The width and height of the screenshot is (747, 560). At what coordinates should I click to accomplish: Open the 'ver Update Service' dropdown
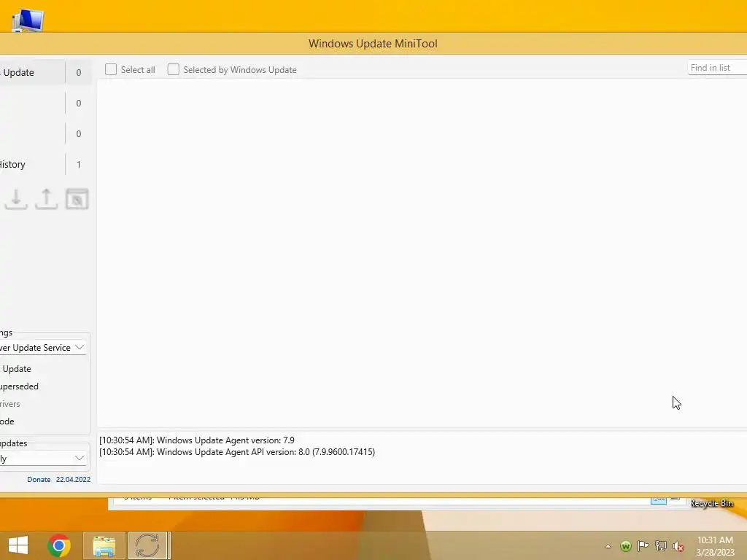(43, 348)
